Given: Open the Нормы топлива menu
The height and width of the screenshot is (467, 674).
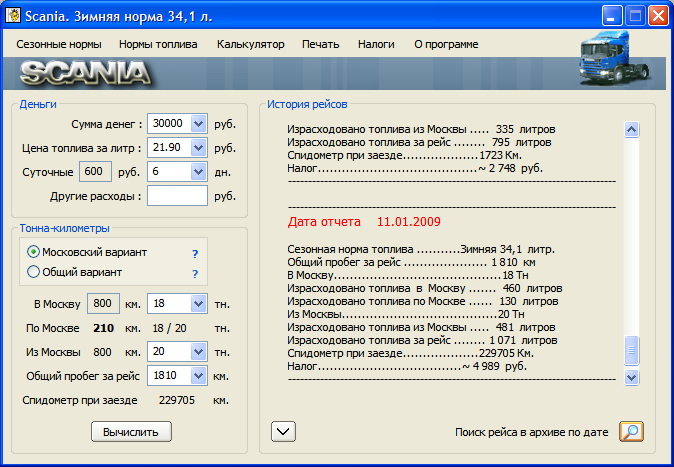Looking at the screenshot, I should click(158, 44).
